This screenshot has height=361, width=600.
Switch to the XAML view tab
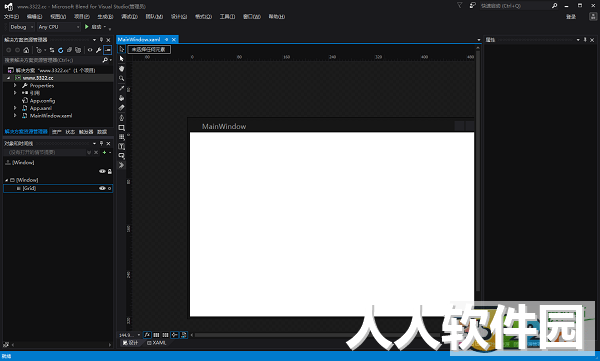click(157, 343)
